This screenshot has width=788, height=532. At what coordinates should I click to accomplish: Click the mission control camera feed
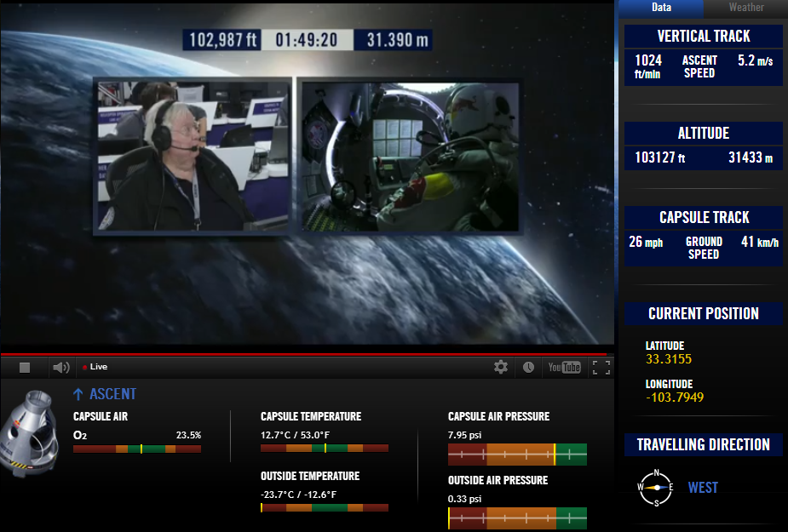pos(192,156)
